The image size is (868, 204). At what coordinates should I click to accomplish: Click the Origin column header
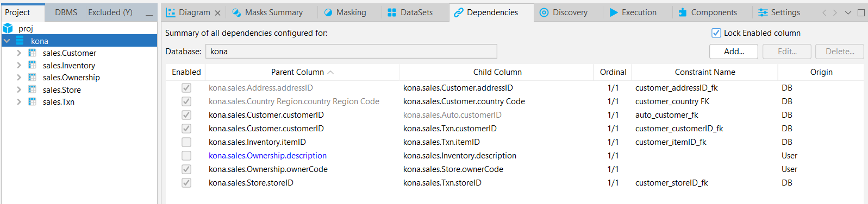[x=821, y=72]
